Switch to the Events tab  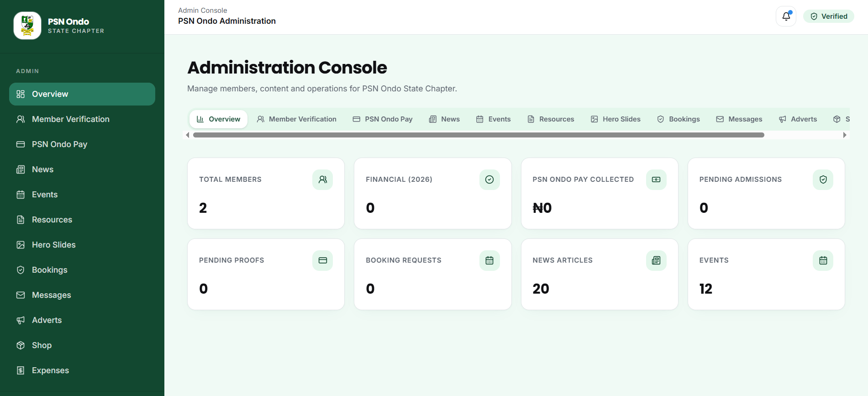494,119
